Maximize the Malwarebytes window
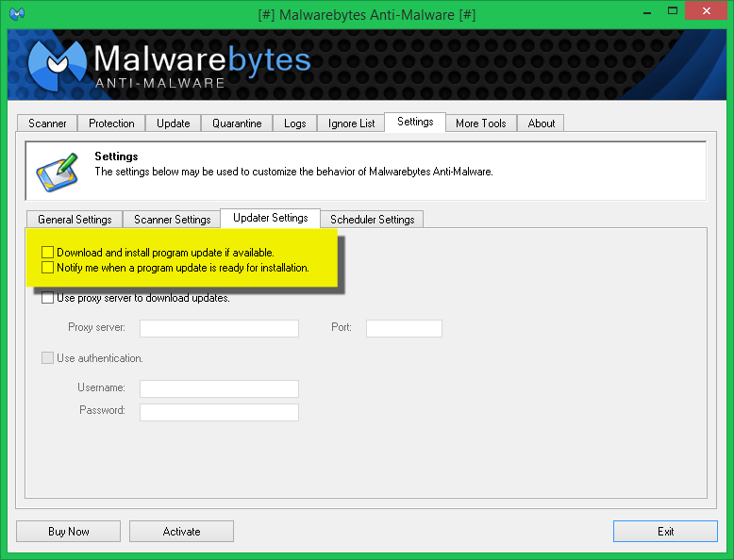This screenshot has height=560, width=734. (673, 11)
